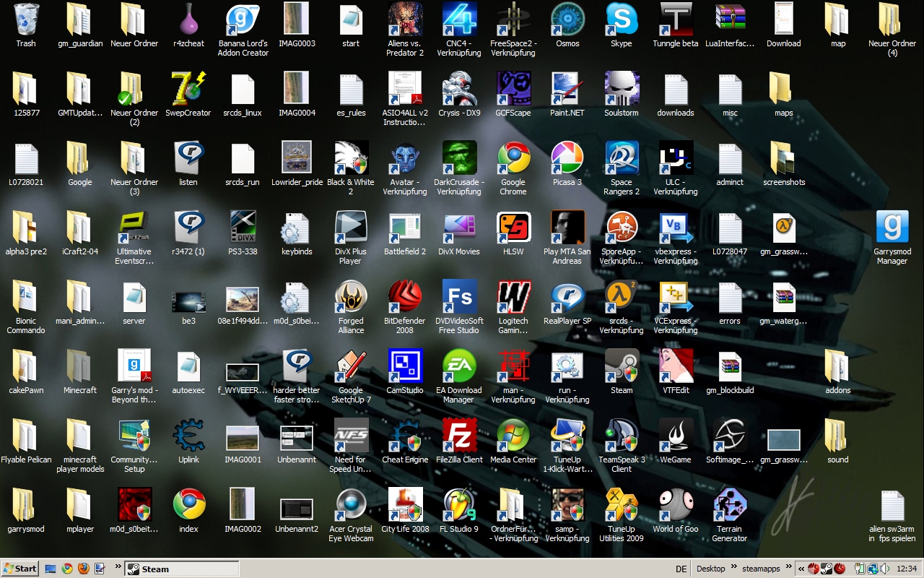Select the TeamSpeak 3 Client icon
Viewport: 924px width, 578px height.
coord(621,436)
